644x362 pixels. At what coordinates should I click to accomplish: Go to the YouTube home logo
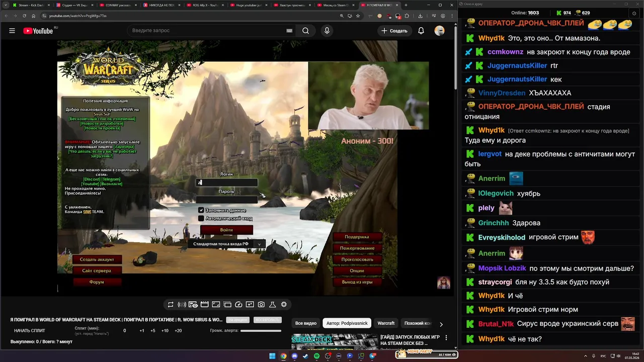point(38,31)
